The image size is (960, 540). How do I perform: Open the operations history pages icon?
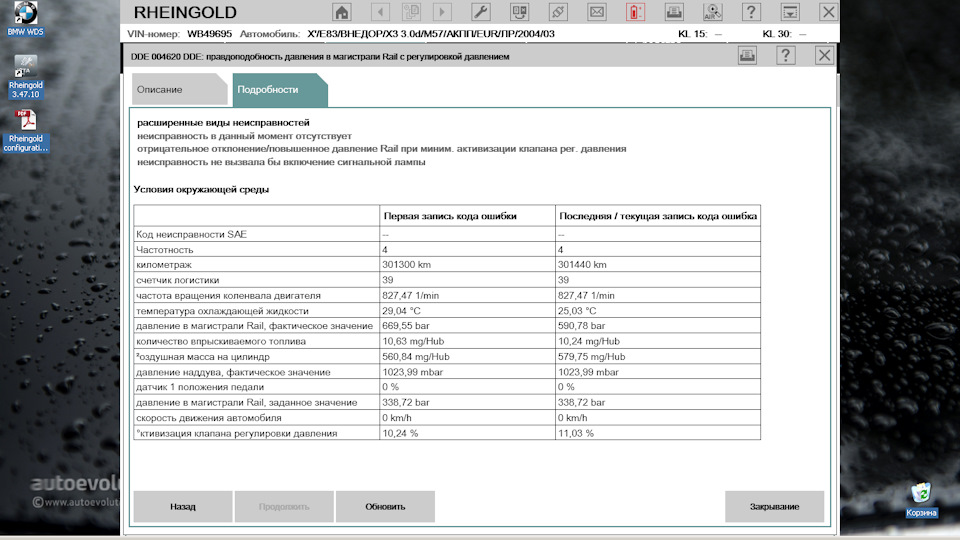[411, 12]
